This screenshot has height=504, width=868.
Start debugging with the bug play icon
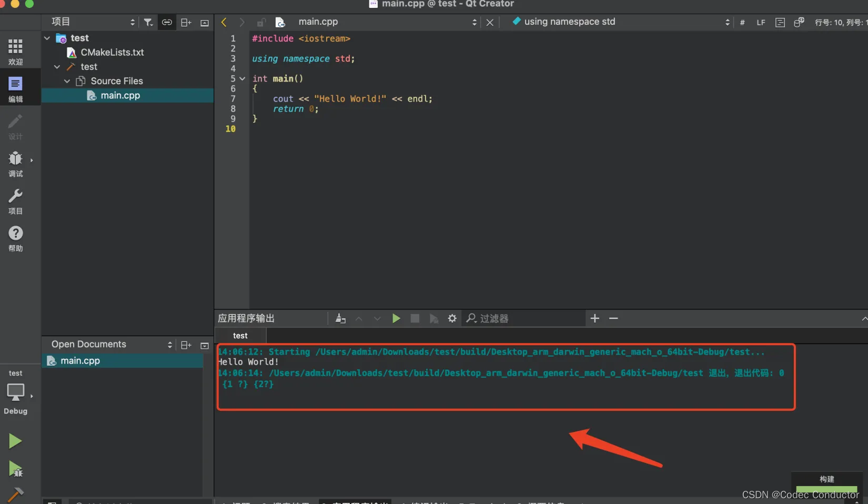pyautogui.click(x=15, y=470)
